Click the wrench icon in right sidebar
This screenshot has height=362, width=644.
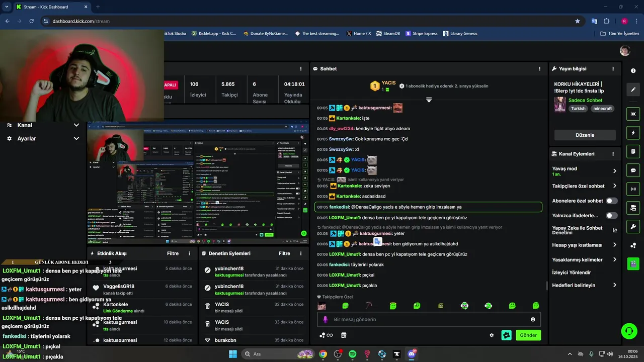coord(633,226)
